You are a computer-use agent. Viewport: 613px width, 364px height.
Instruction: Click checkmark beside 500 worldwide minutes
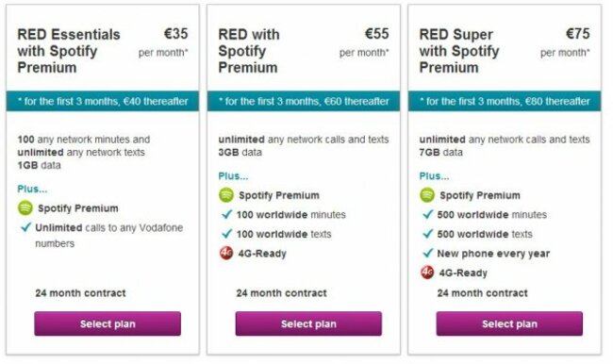pyautogui.click(x=428, y=214)
